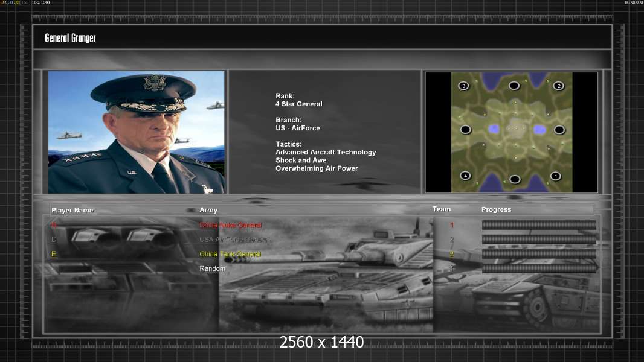Viewport: 644px width, 362px height.
Task: Click the "Random" army entry
Action: 212,268
